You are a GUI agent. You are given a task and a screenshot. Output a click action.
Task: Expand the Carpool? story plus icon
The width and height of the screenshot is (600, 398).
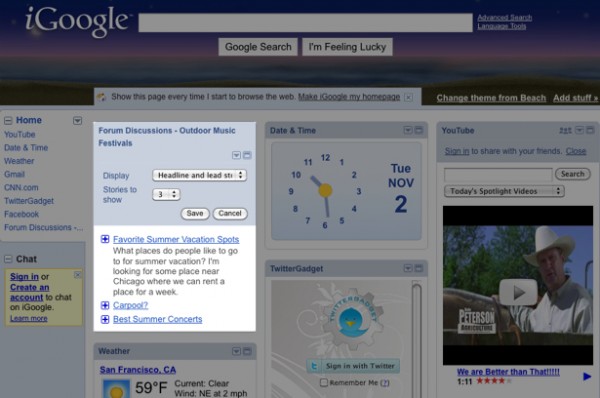pos(105,305)
